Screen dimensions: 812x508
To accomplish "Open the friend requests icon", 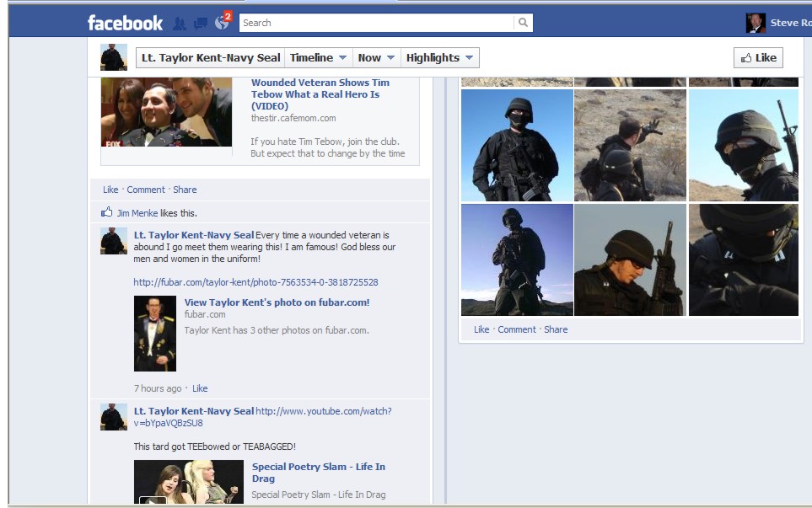I will 180,24.
